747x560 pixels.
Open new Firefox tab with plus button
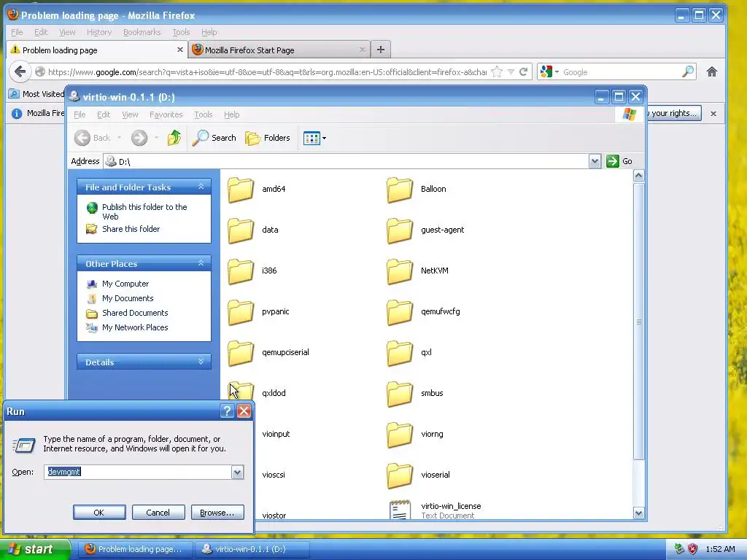tap(381, 50)
